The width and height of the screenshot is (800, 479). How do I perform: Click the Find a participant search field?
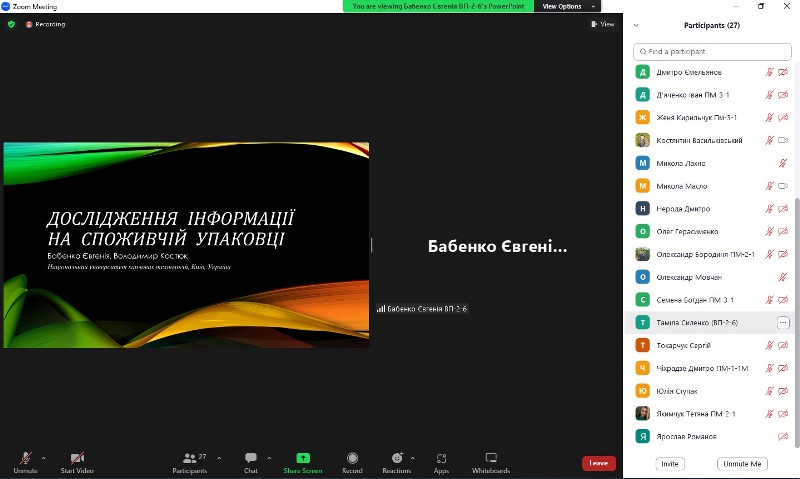click(712, 52)
